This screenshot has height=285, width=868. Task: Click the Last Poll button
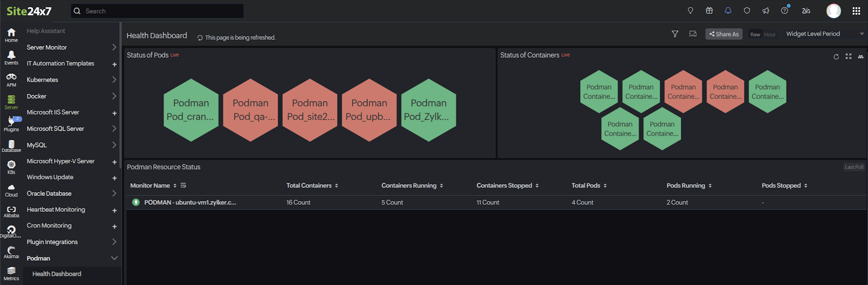pyautogui.click(x=853, y=167)
